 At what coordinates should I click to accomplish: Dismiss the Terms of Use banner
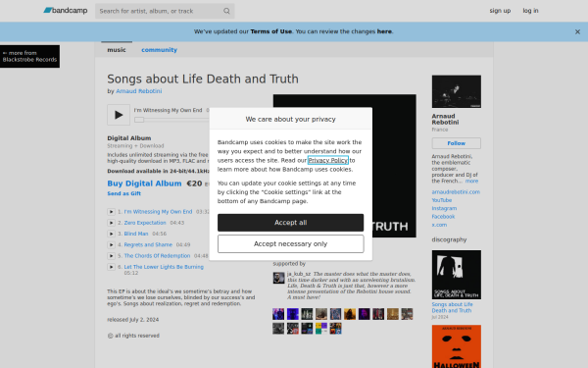577,32
